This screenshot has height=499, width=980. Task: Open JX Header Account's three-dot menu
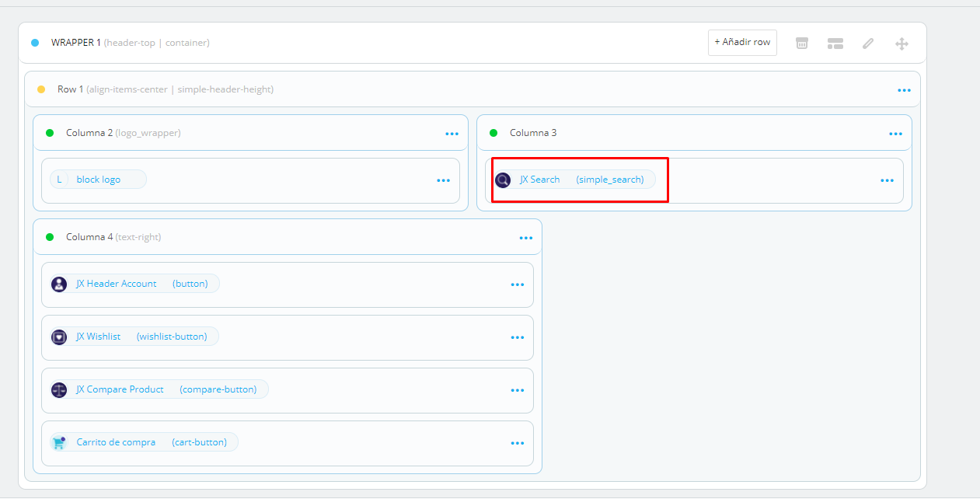tap(518, 284)
